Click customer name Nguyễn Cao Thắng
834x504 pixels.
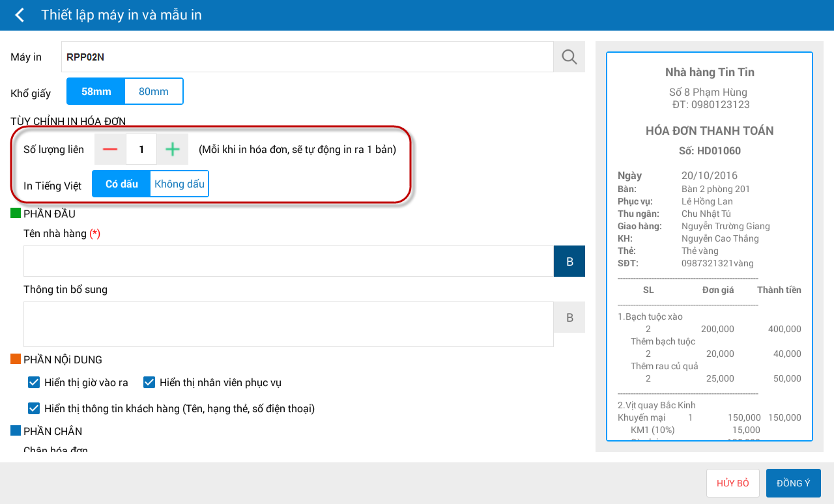tap(720, 238)
